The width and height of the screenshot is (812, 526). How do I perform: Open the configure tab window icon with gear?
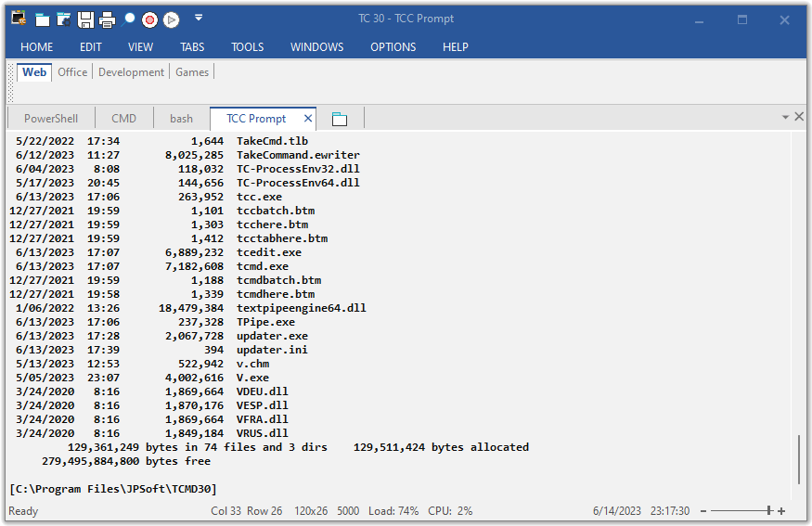tap(64, 19)
